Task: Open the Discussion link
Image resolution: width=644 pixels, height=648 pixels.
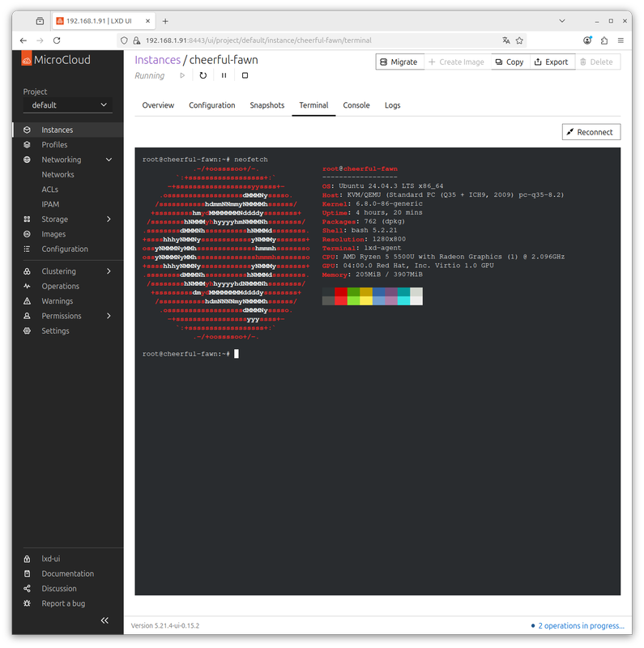Action: (68, 589)
